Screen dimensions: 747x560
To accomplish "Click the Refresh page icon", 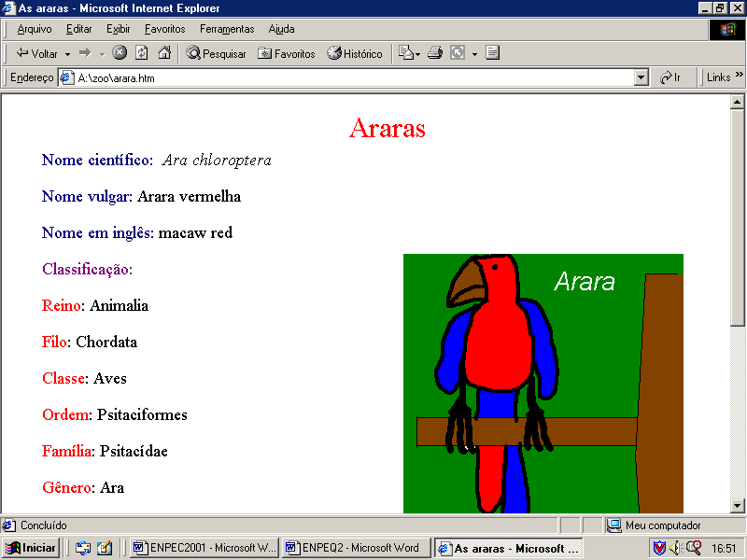I will (x=142, y=53).
